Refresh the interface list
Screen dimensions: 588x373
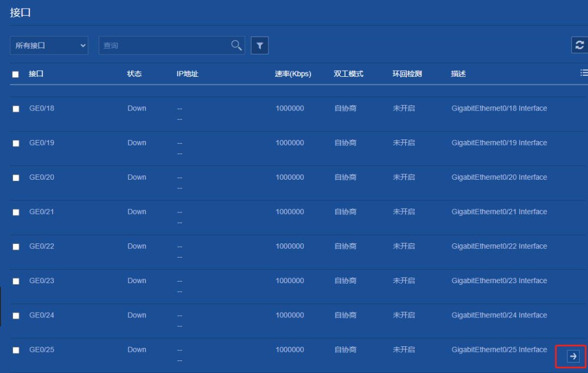point(579,45)
